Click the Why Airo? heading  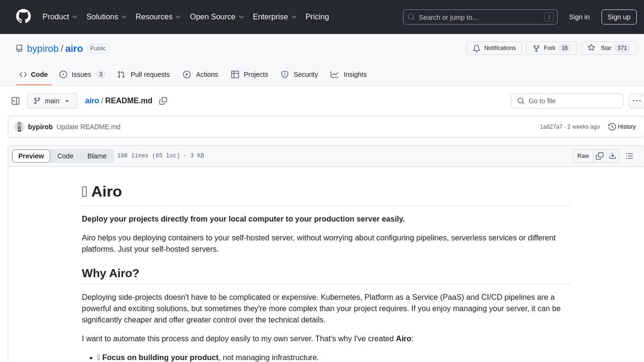110,273
